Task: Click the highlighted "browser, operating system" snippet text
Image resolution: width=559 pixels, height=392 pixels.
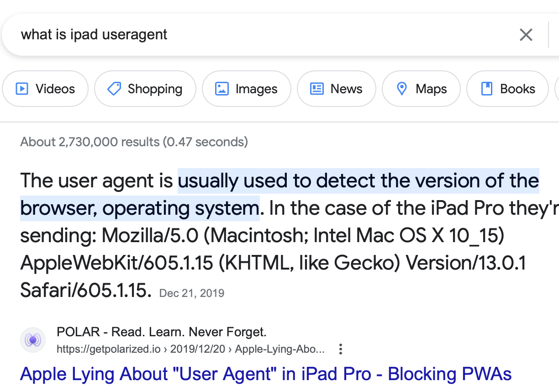Action: pyautogui.click(x=140, y=208)
